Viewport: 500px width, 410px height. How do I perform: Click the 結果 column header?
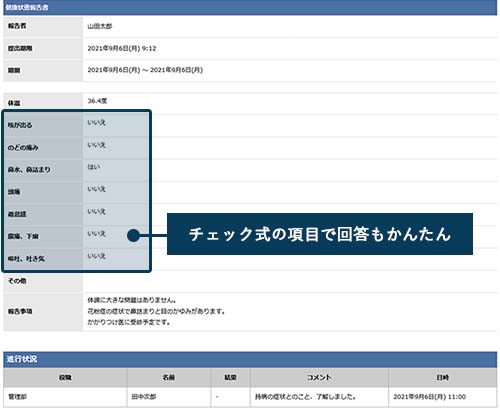[x=230, y=377]
